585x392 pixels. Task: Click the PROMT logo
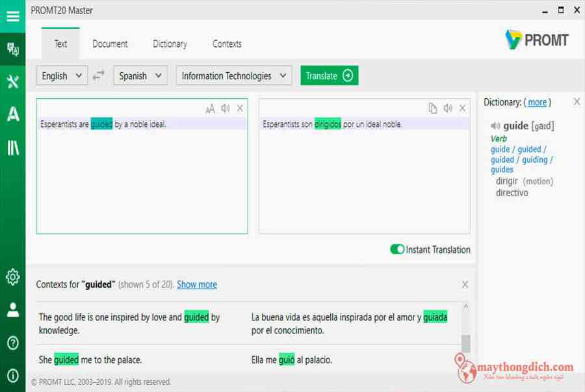click(537, 40)
